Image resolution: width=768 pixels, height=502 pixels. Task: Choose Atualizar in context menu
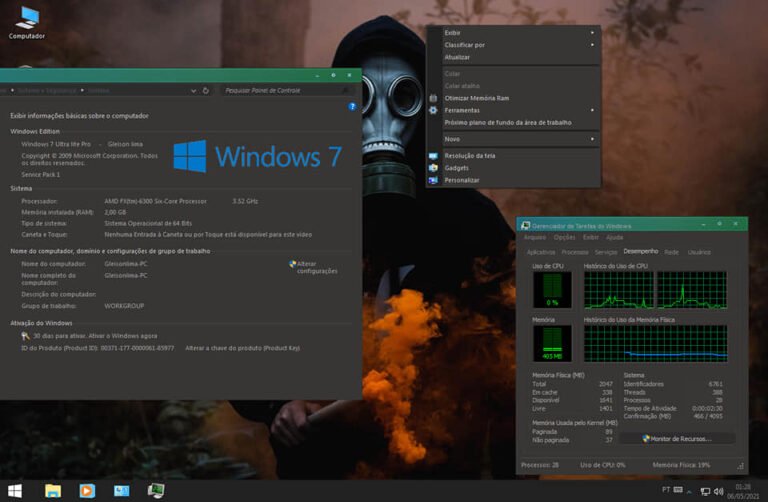[513, 57]
